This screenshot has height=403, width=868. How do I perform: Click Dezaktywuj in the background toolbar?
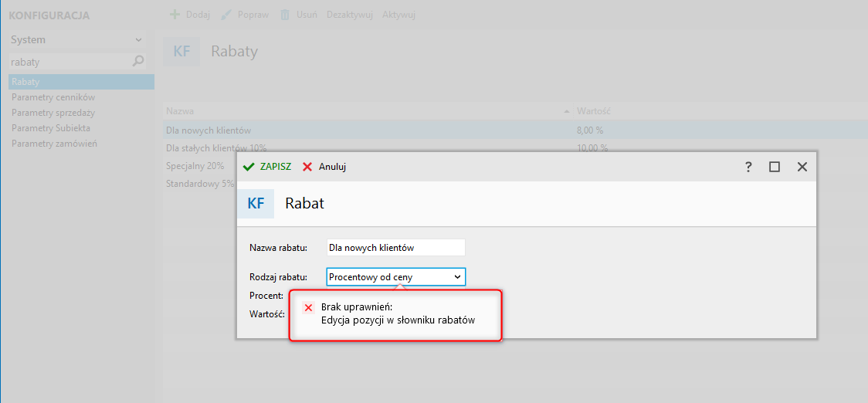(x=350, y=15)
